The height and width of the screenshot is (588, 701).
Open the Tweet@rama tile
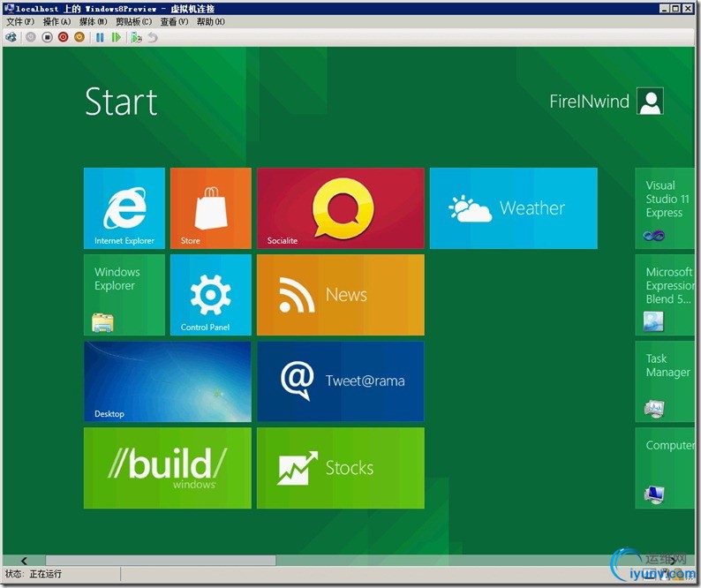(x=341, y=381)
